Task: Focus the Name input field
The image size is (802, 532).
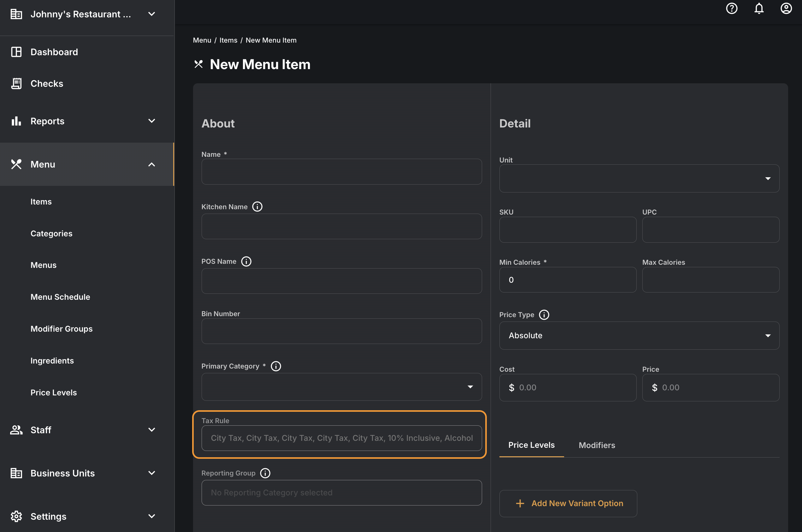Action: [x=342, y=172]
